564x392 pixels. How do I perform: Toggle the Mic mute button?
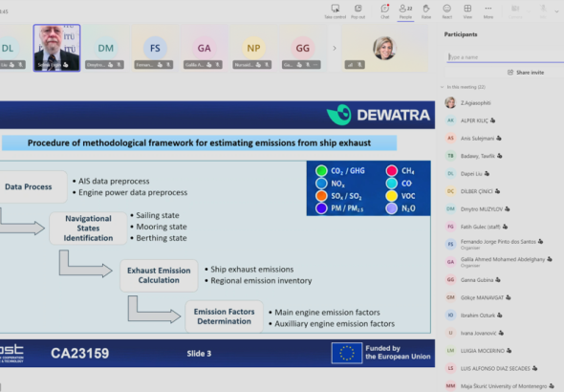click(543, 11)
